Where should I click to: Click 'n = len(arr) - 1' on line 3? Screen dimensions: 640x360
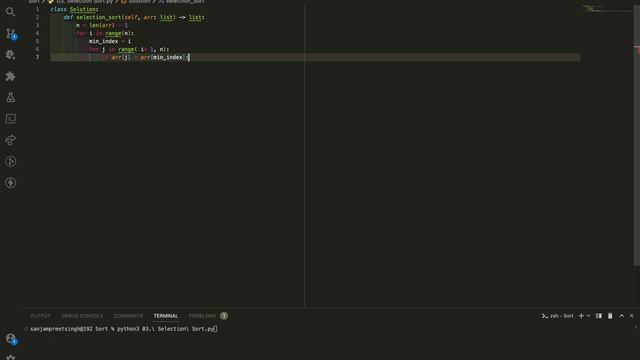tap(102, 25)
